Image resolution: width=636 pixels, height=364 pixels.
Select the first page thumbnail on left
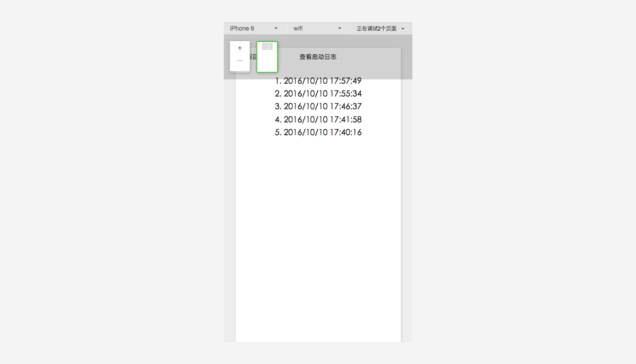(x=239, y=56)
